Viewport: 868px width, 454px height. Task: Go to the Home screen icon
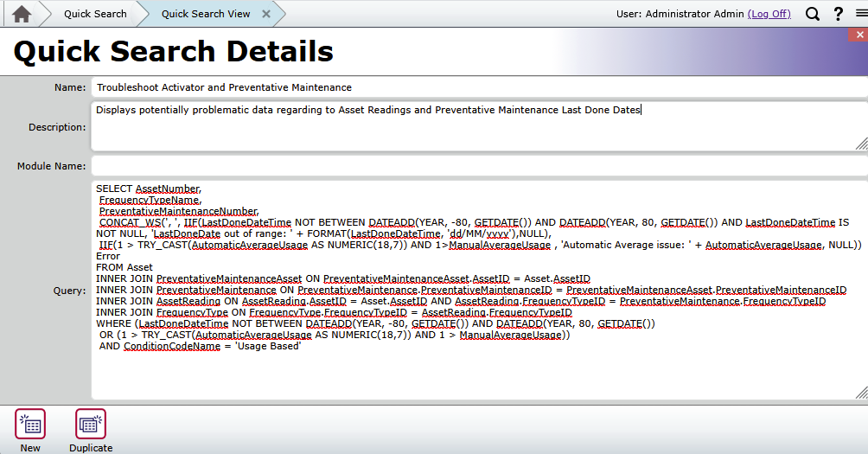(x=22, y=14)
